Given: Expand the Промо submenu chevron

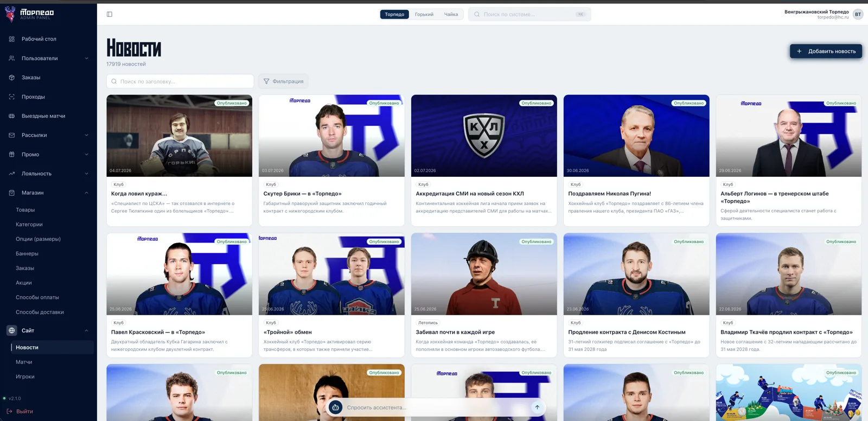Looking at the screenshot, I should point(86,155).
